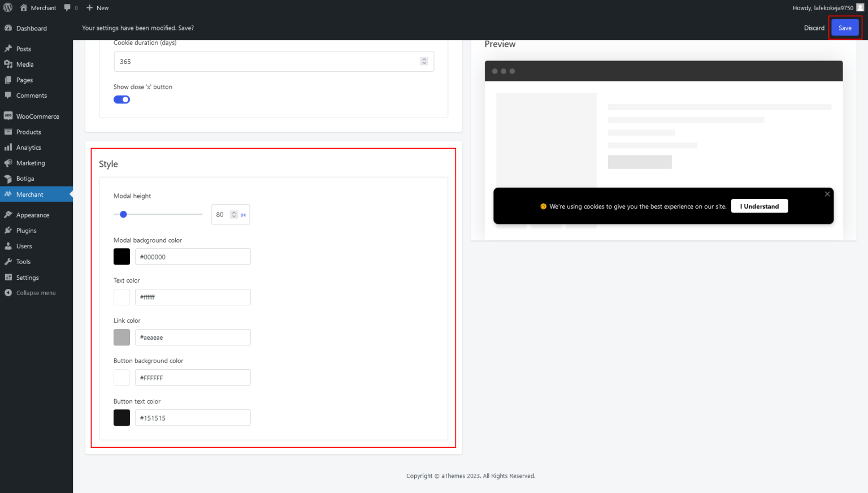868x493 pixels.
Task: Toggle the Show close 'x' button switch
Action: click(x=121, y=100)
